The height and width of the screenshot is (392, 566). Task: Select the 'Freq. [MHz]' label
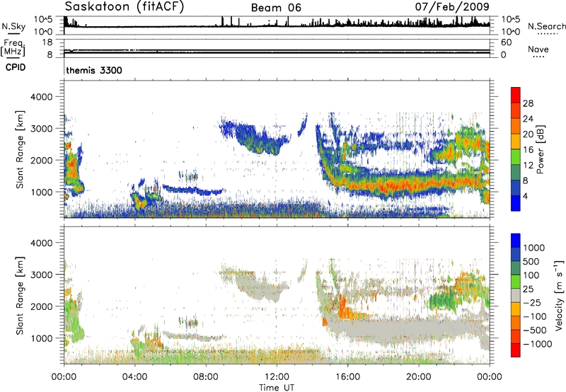(x=13, y=47)
